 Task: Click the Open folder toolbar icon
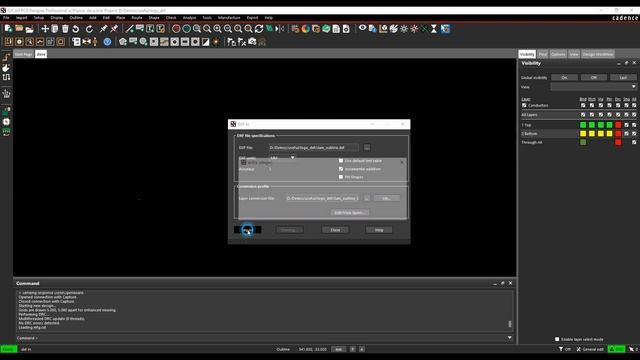pyautogui.click(x=19, y=29)
